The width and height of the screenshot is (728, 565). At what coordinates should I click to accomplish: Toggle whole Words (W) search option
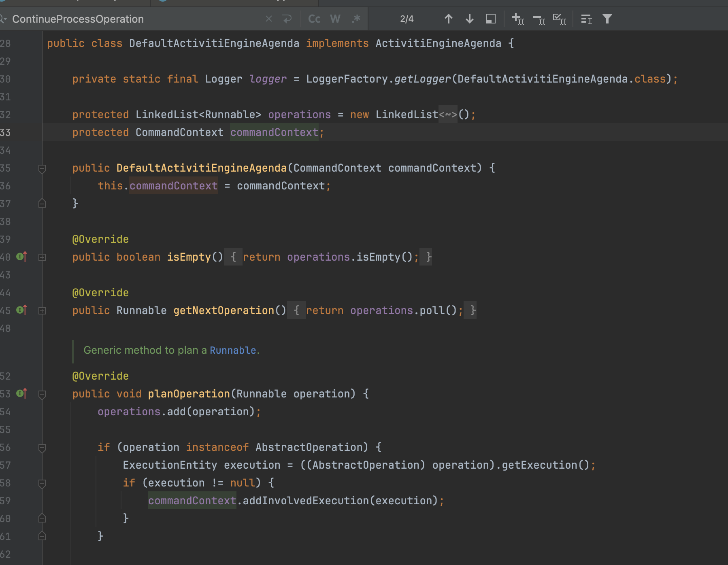[x=335, y=19]
